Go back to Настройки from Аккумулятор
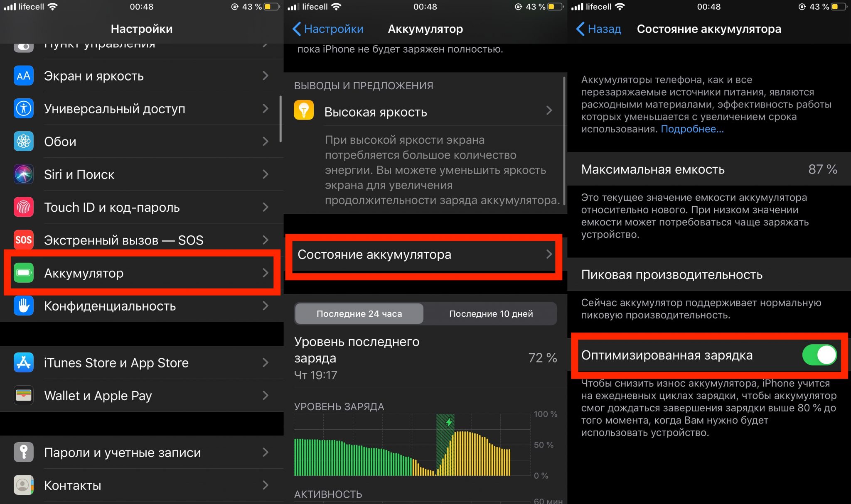The width and height of the screenshot is (851, 504). 328,29
